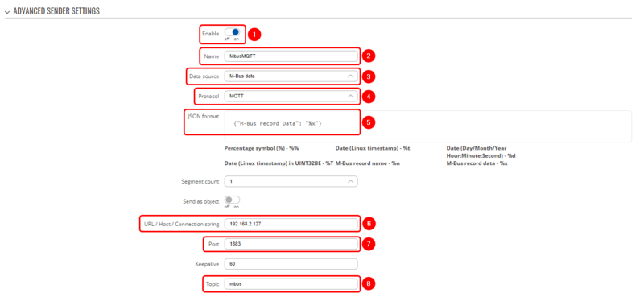Click the 'M-Bus record data - %x' hint
This screenshot has width=644, height=293.
tap(477, 163)
